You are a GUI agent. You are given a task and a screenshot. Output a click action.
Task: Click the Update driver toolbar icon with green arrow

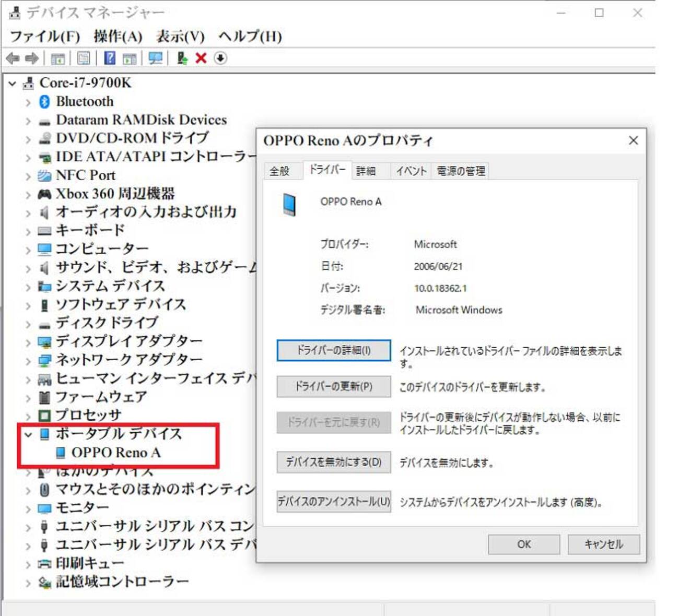[182, 58]
